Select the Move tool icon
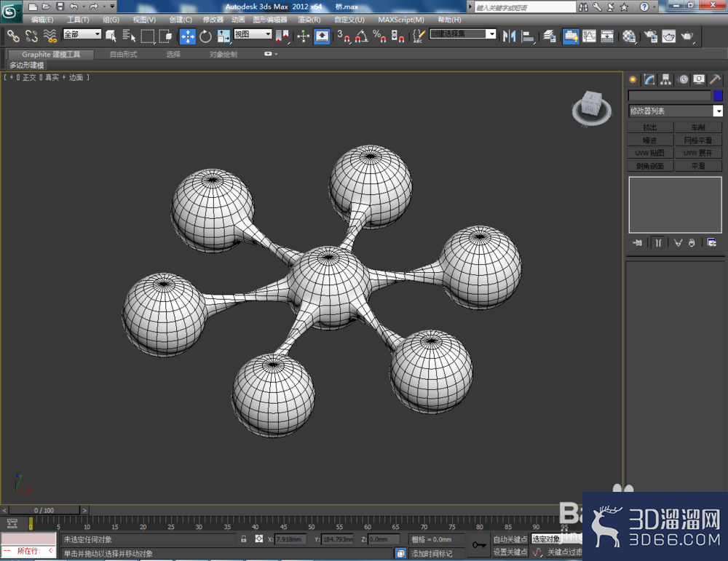Viewport: 728px width, 561px height. [188, 36]
